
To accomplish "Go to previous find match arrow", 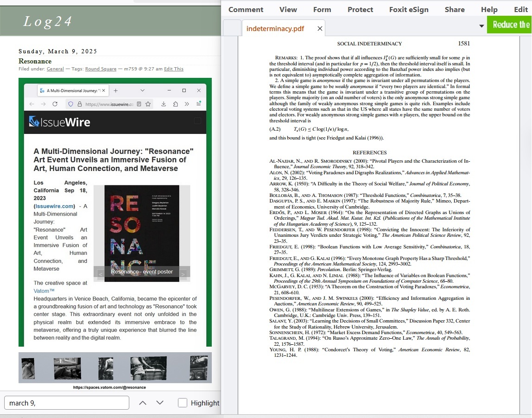I will [x=143, y=403].
